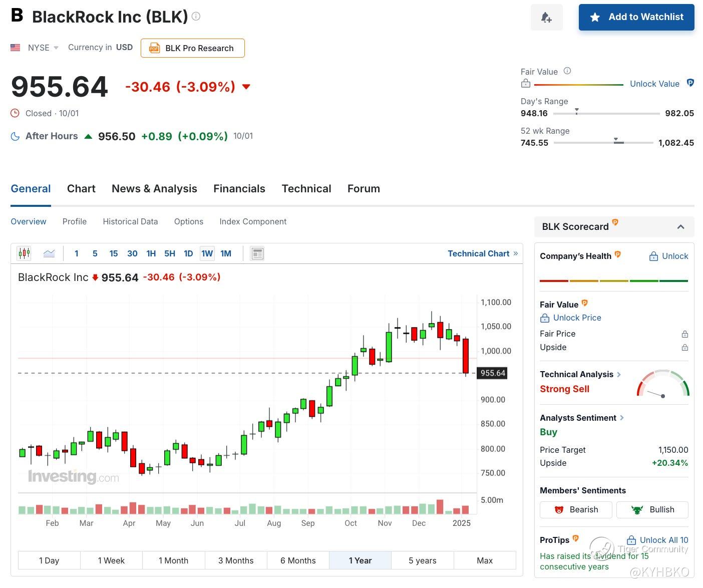
Task: Open the Financials tab
Action: pos(239,189)
